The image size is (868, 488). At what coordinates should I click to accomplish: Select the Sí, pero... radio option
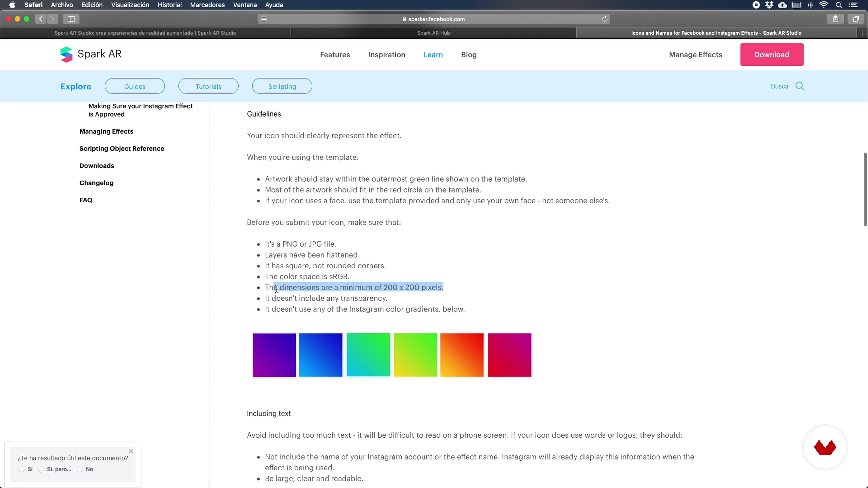pos(41,469)
